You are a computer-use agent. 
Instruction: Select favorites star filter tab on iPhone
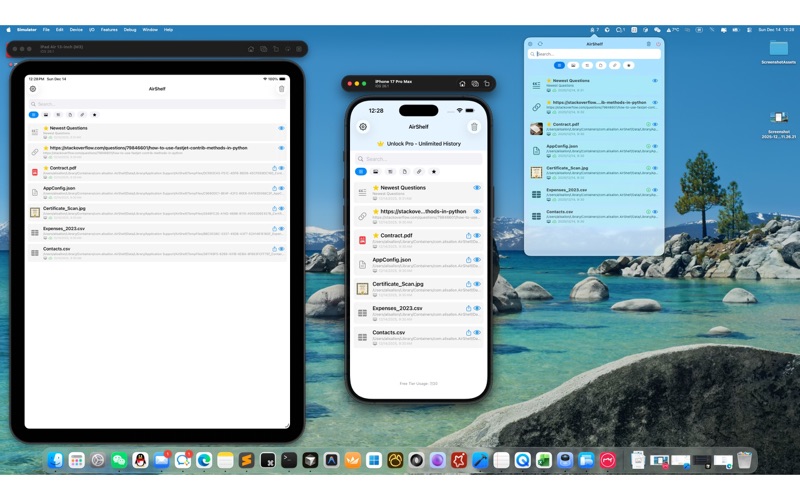point(433,172)
